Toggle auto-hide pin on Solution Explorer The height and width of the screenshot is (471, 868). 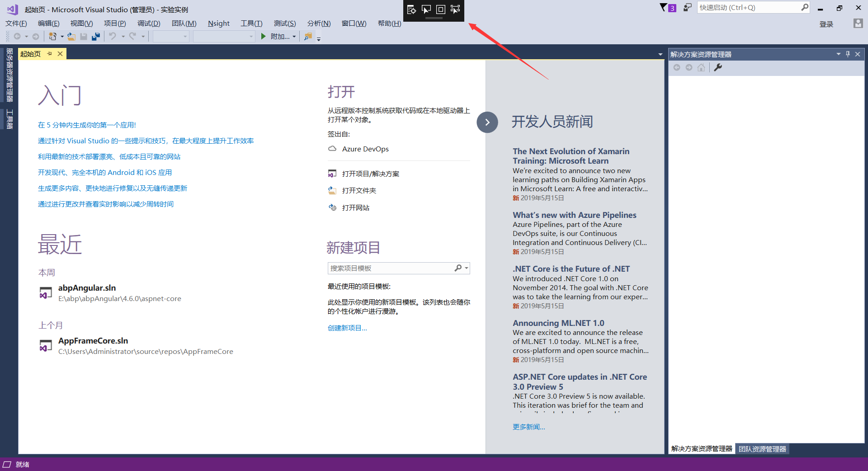[x=848, y=54]
